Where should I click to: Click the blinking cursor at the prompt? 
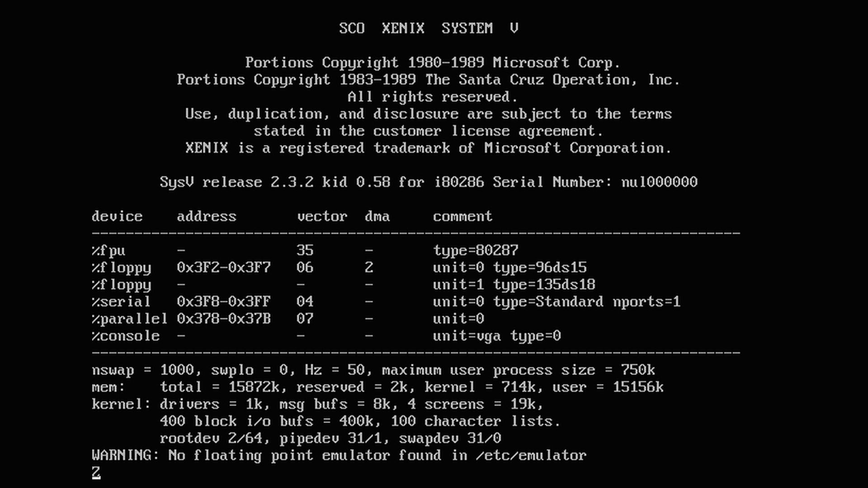(x=95, y=473)
